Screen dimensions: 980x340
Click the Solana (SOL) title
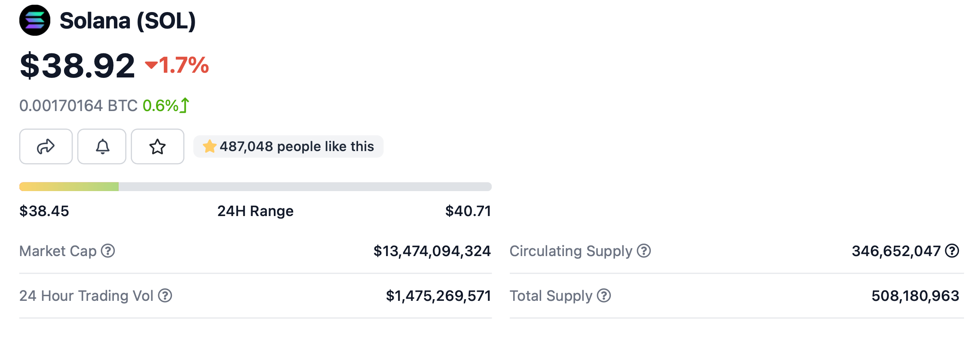[x=128, y=21]
